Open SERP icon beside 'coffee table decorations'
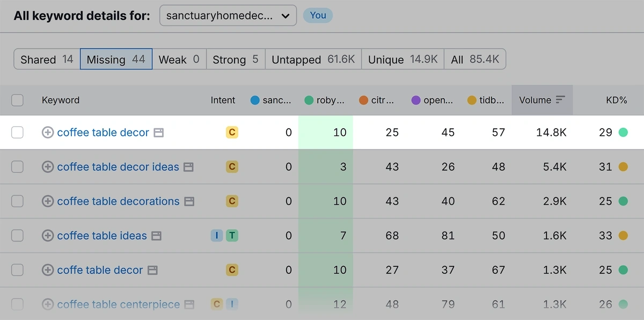 coord(189,201)
